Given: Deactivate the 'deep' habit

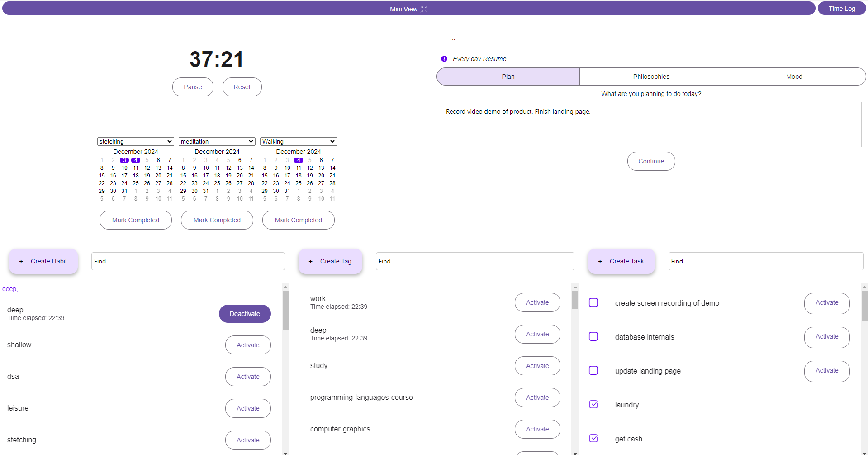Looking at the screenshot, I should pyautogui.click(x=245, y=314).
